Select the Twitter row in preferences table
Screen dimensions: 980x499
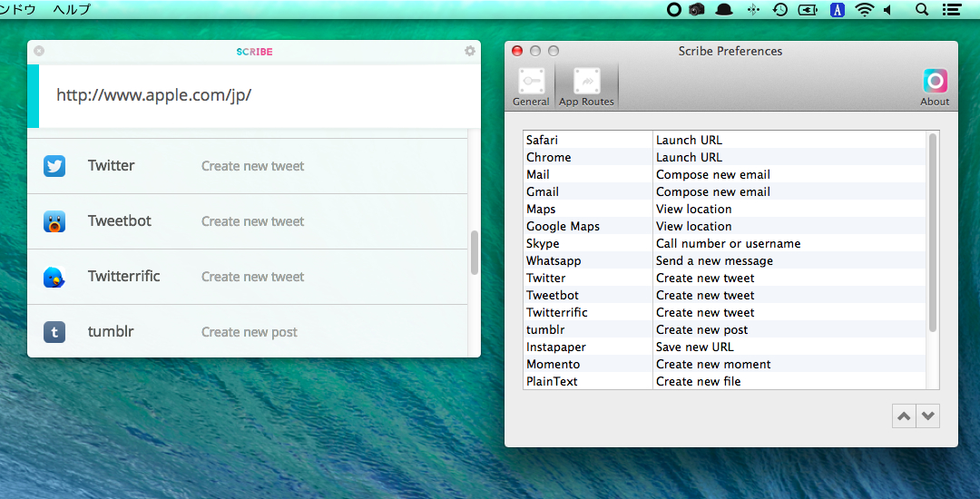click(724, 278)
